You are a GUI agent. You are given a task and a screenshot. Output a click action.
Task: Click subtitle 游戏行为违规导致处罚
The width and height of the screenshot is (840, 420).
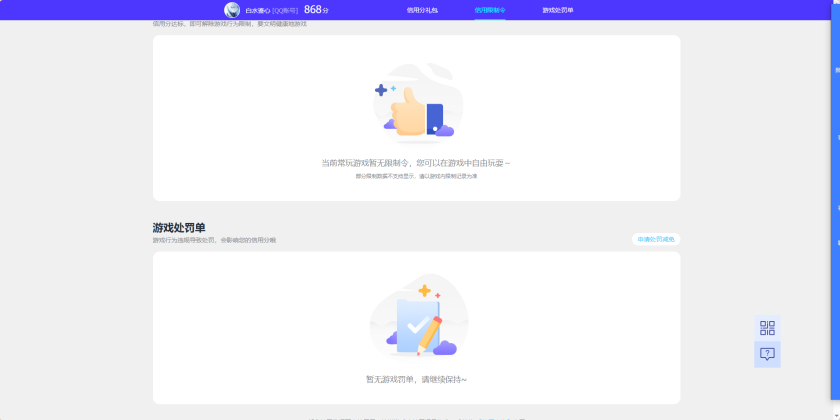pos(184,241)
